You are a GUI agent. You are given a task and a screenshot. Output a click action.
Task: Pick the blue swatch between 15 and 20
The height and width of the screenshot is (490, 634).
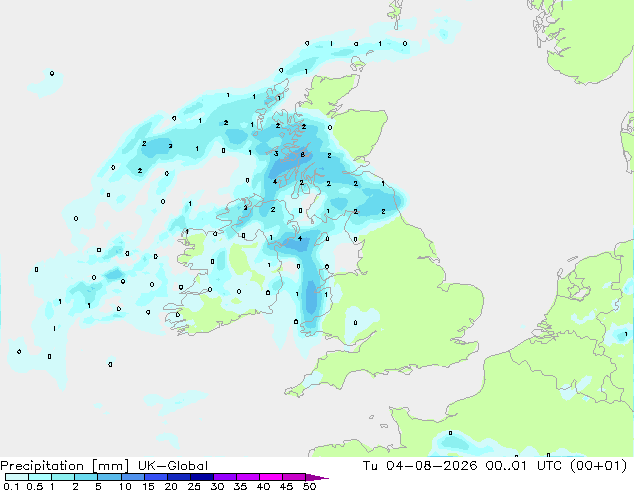(156, 477)
